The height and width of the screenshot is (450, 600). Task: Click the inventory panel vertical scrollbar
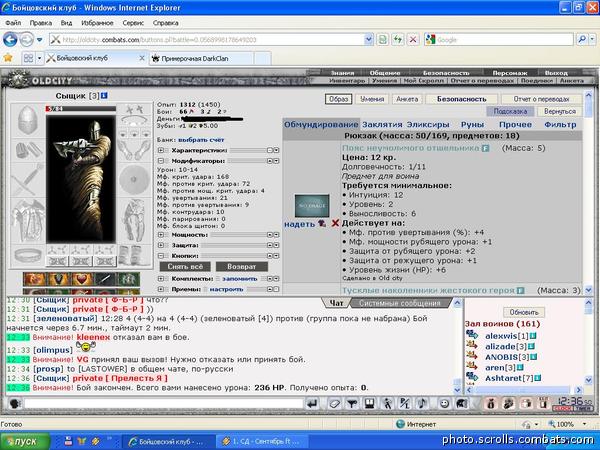[588, 192]
